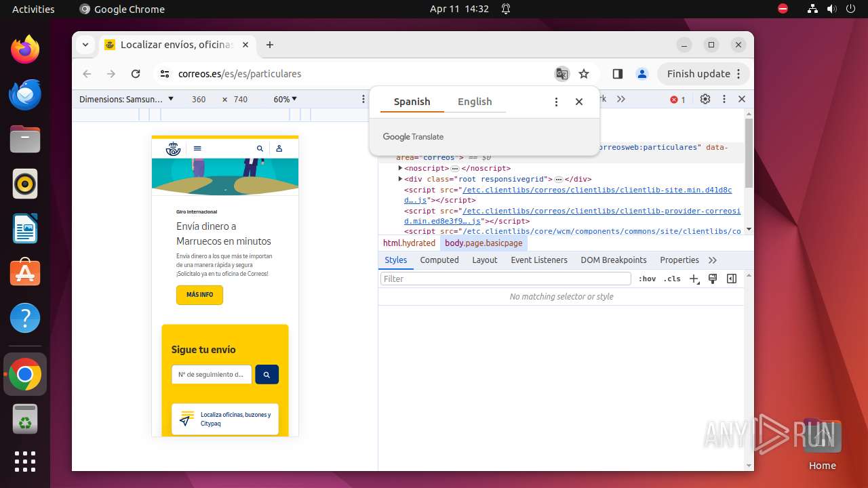Open the Event Listeners tab
868x488 pixels.
(539, 260)
